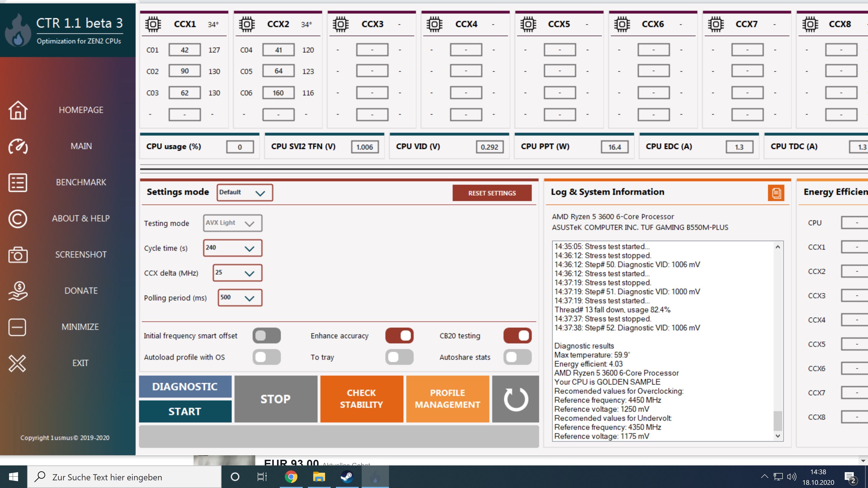
Task: Click the CTR flame logo
Action: pos(18,30)
